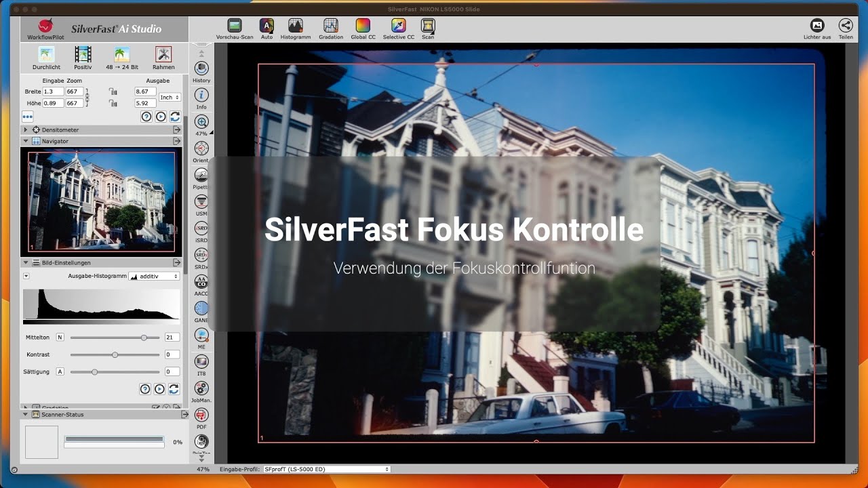868x488 pixels.
Task: Collapse the Navigator panel
Action: (x=26, y=141)
